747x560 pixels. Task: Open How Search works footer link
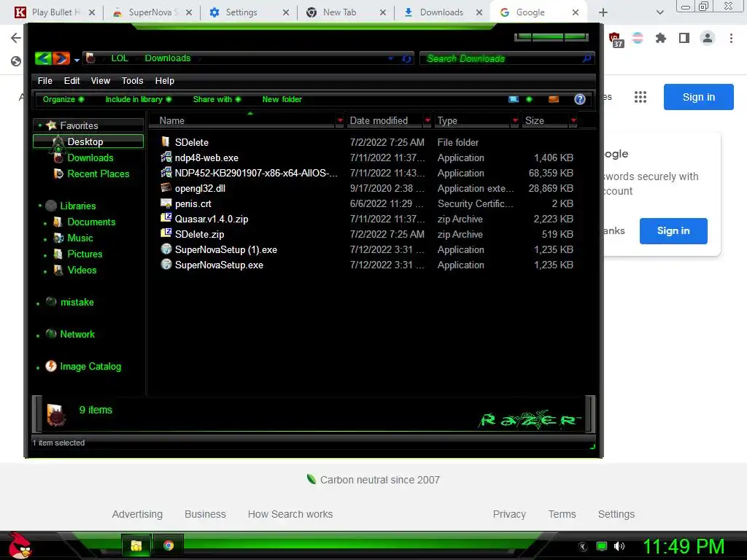[x=290, y=514]
